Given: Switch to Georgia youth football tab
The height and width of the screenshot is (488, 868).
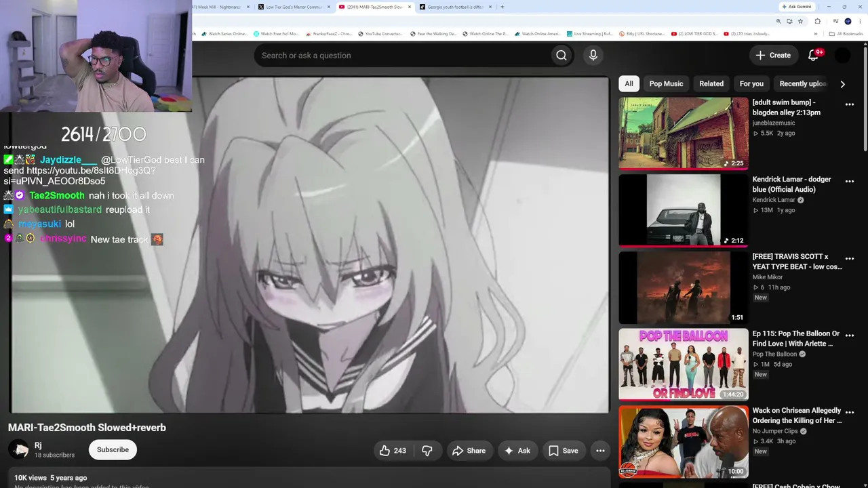Looking at the screenshot, I should tap(455, 7).
